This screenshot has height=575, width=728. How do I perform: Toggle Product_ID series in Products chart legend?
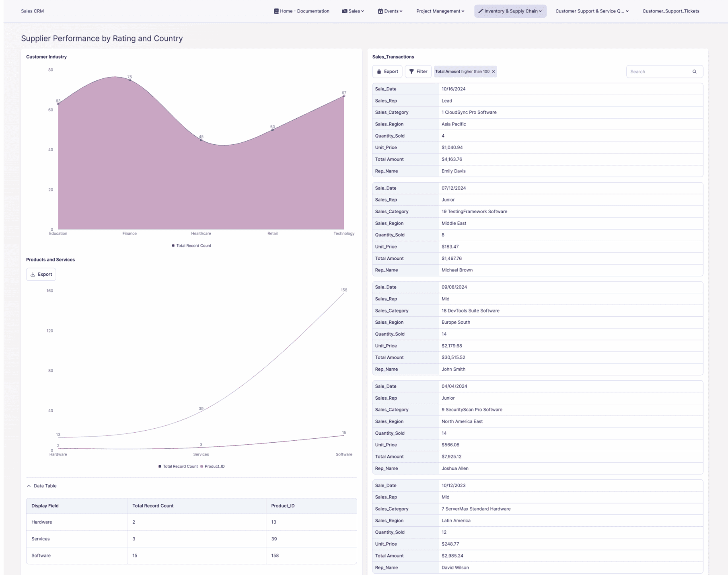(x=214, y=466)
